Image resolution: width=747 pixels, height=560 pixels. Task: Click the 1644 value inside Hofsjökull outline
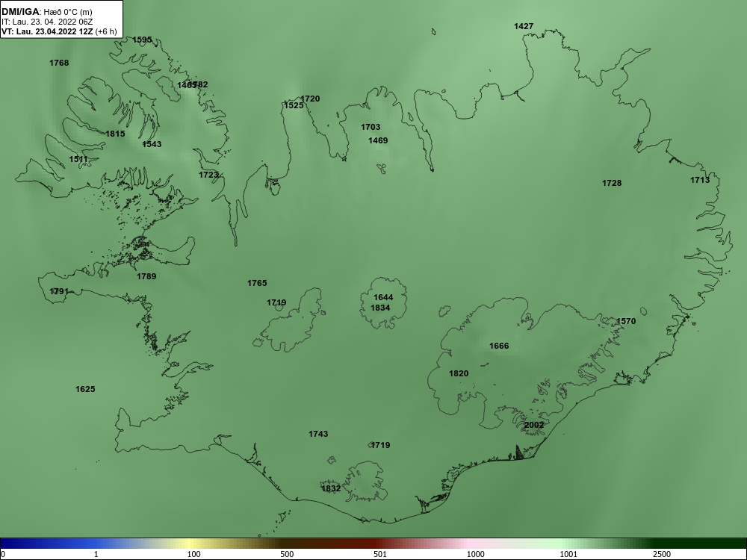(x=383, y=298)
